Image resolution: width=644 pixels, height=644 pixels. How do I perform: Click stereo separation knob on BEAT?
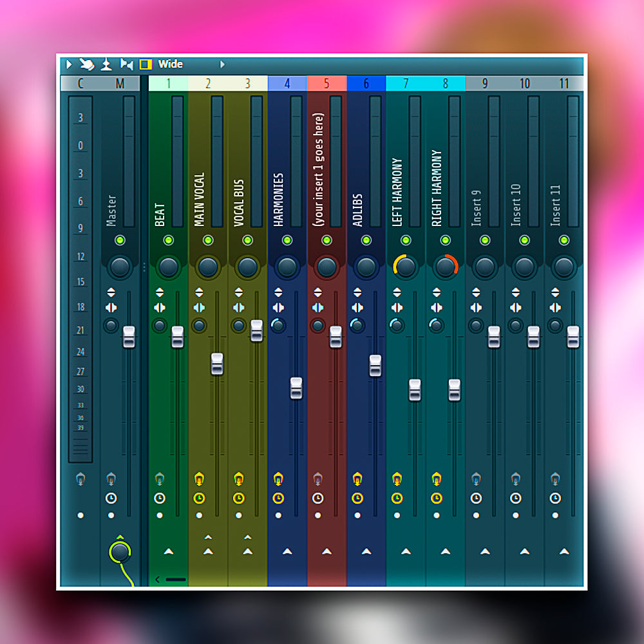[160, 326]
